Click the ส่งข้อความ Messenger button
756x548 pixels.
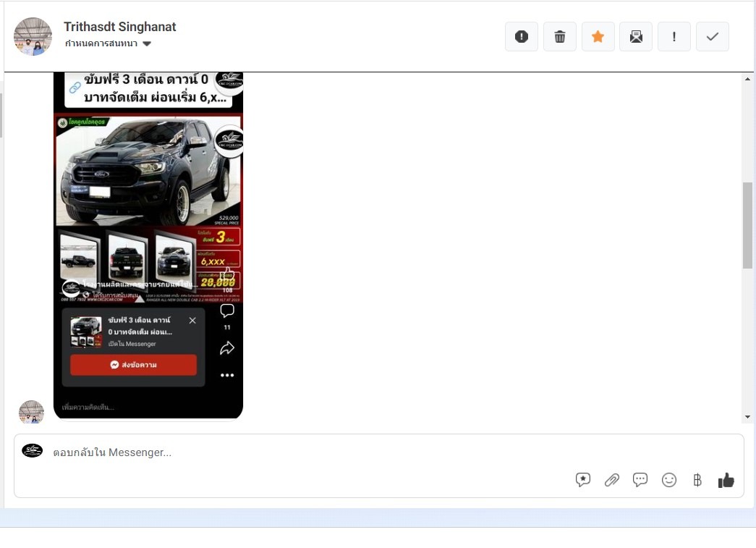click(134, 365)
